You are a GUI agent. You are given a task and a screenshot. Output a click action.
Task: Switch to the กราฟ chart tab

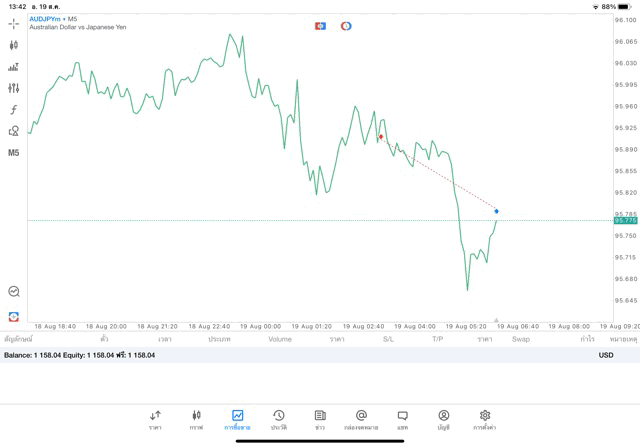[x=196, y=419]
